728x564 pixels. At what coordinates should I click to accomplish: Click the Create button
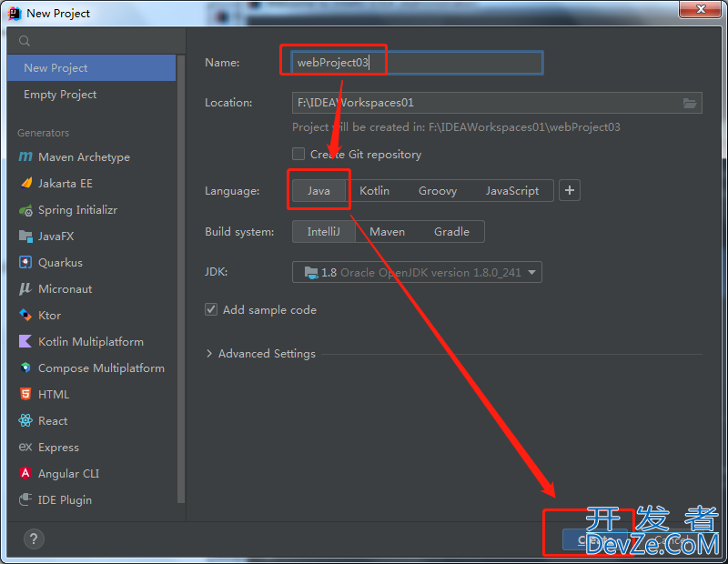595,539
